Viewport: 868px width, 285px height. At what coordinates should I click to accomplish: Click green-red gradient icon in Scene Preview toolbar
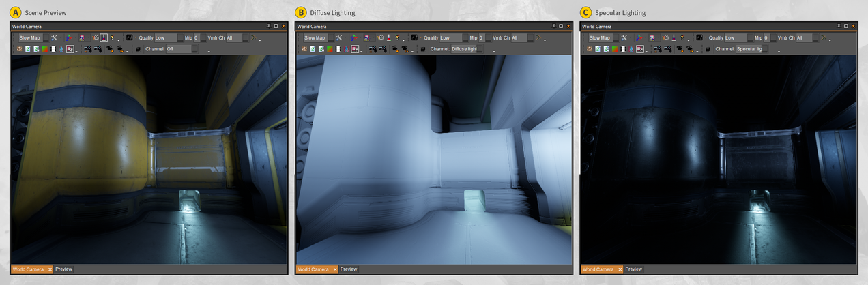pyautogui.click(x=44, y=49)
